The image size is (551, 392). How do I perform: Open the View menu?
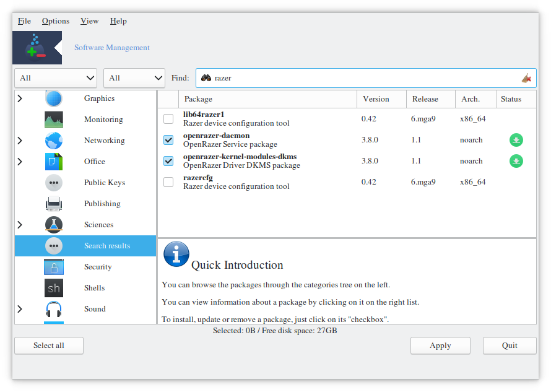pos(89,21)
